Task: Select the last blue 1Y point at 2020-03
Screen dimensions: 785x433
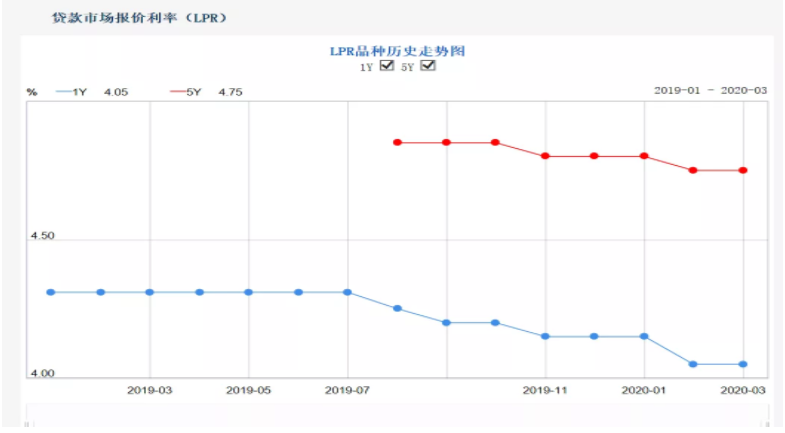Action: click(x=743, y=364)
